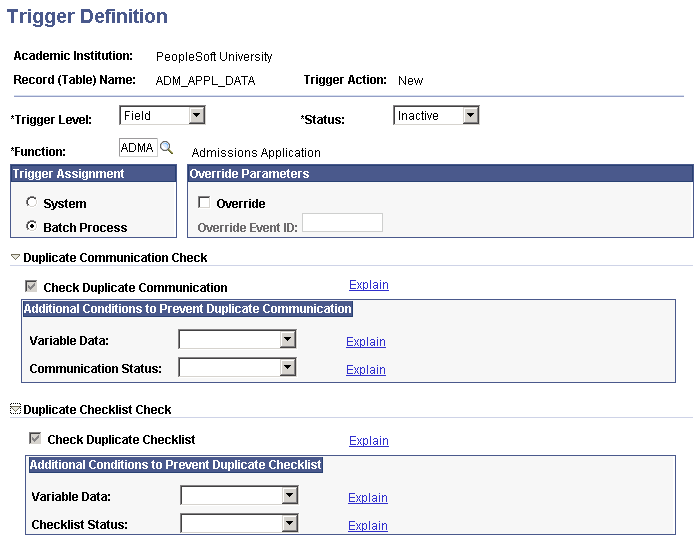Open the Communication Status dropdown

237,368
